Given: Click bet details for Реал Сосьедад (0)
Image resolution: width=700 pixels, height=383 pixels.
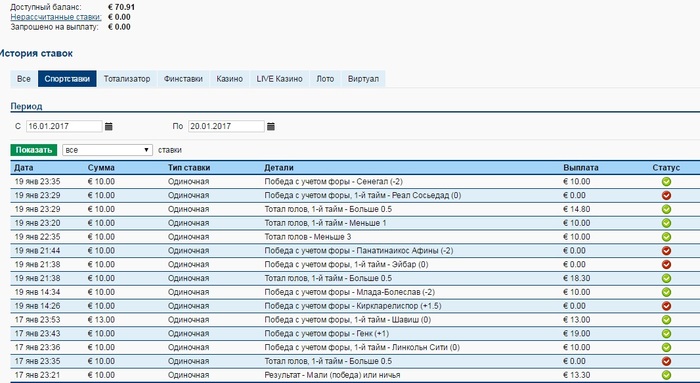Looking at the screenshot, I should point(362,196).
